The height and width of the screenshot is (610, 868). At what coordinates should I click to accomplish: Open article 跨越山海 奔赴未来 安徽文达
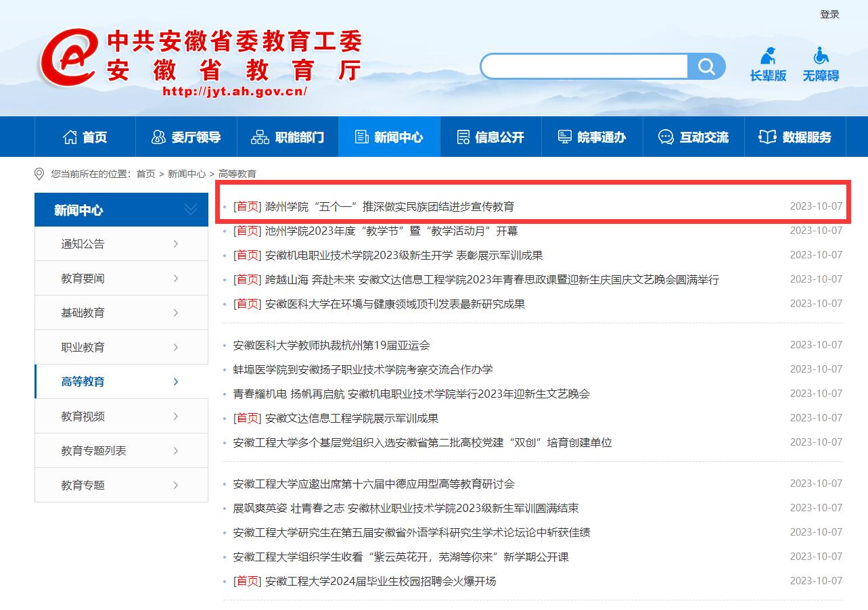(492, 279)
